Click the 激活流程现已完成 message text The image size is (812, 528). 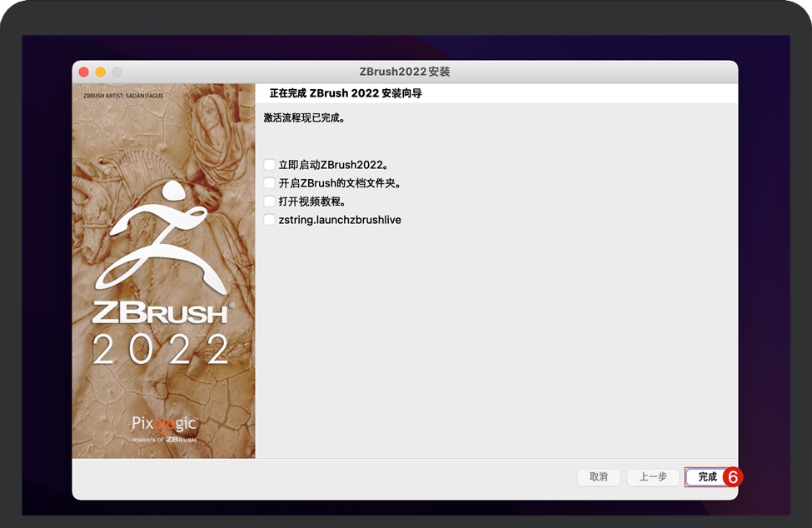point(305,118)
